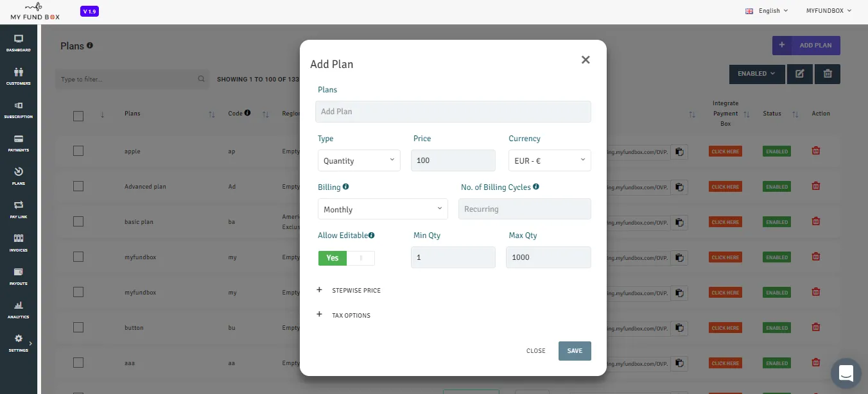The height and width of the screenshot is (394, 868).
Task: Click info icon next to Code column header
Action: coord(247,113)
